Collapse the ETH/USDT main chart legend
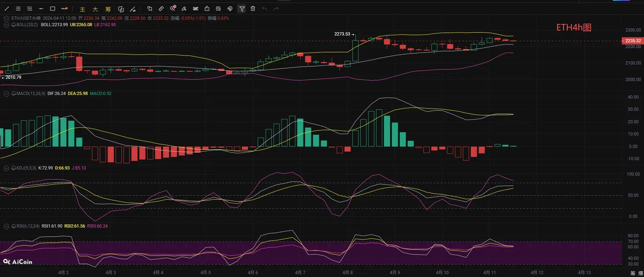The image size is (644, 277). pos(6,18)
